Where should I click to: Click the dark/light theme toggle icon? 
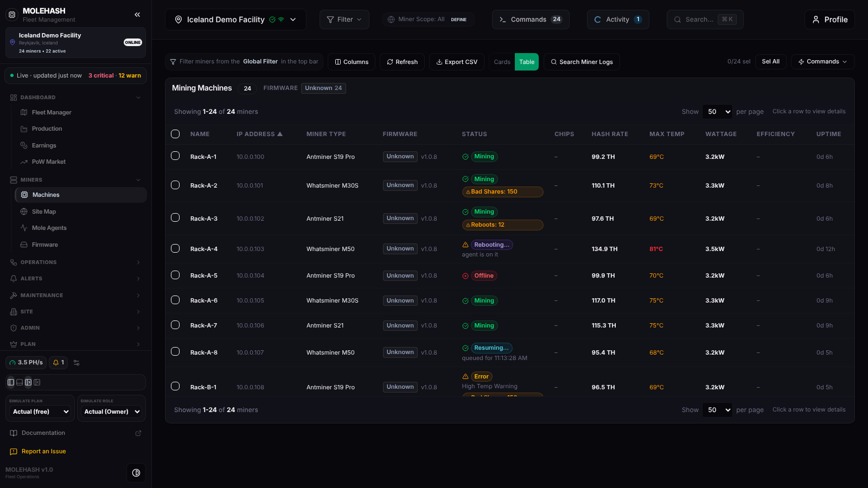point(136,473)
